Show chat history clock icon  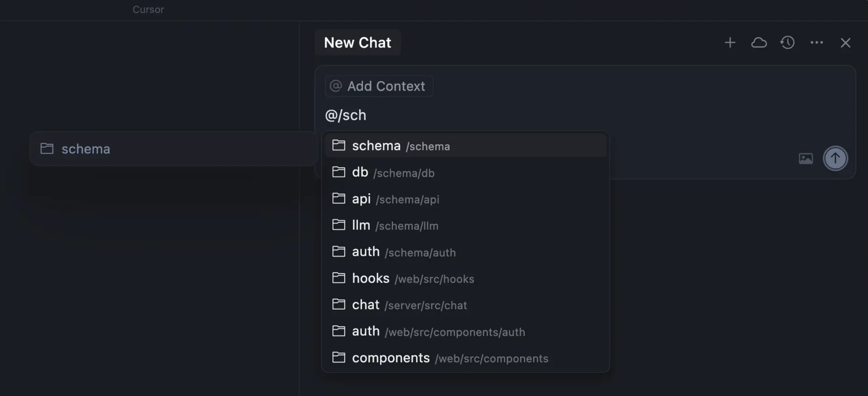787,43
